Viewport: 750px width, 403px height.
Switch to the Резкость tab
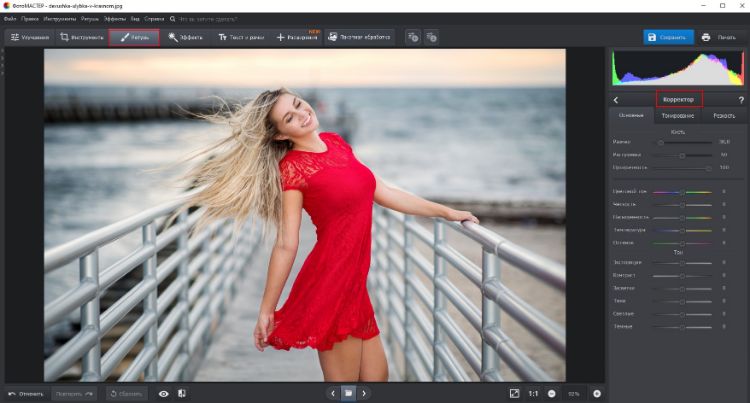coord(724,116)
